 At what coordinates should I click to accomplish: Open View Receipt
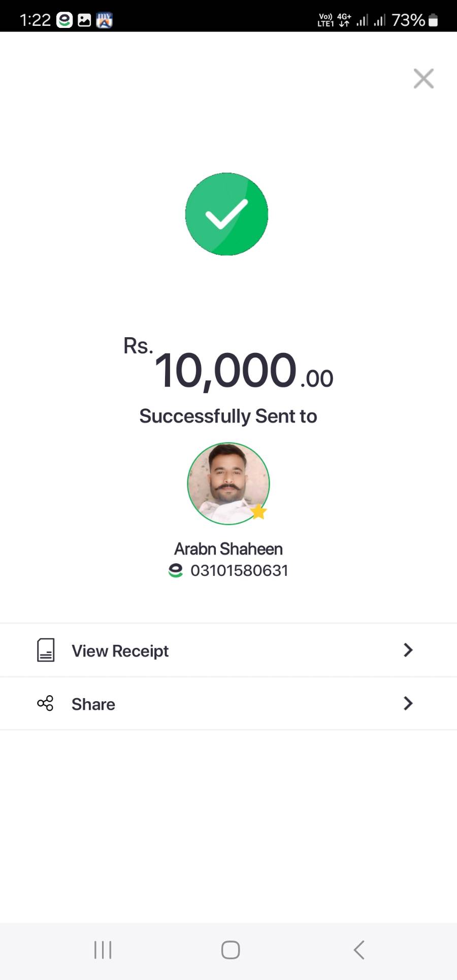click(120, 651)
